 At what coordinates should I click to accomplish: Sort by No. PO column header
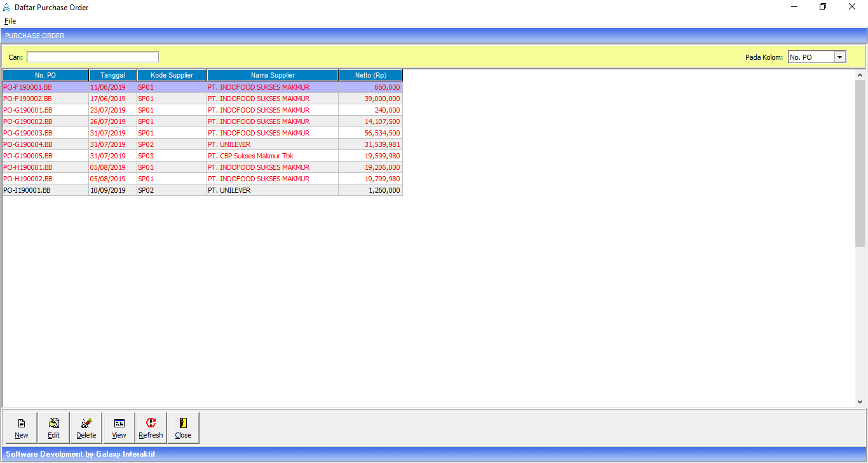[x=45, y=75]
